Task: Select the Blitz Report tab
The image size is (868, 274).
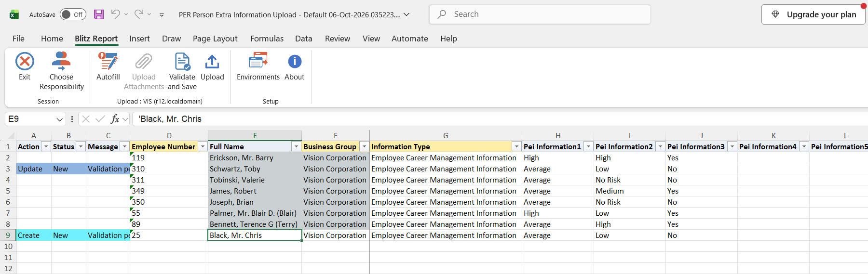Action: click(96, 39)
